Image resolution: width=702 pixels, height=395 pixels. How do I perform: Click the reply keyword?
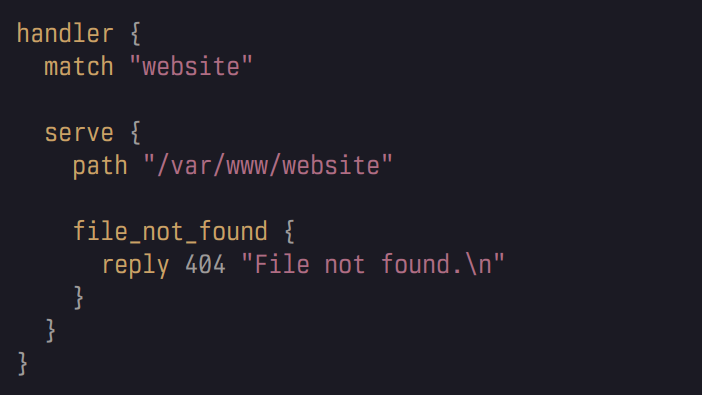point(135,265)
